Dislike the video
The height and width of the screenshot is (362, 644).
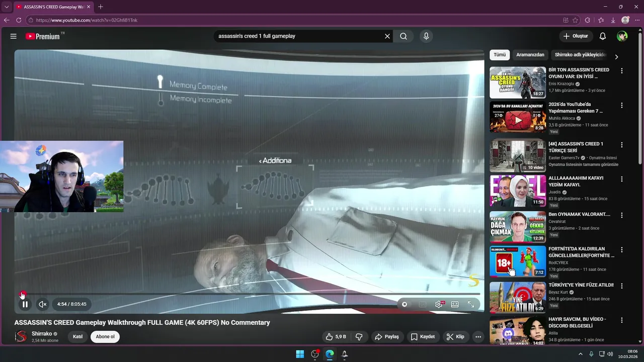359,337
